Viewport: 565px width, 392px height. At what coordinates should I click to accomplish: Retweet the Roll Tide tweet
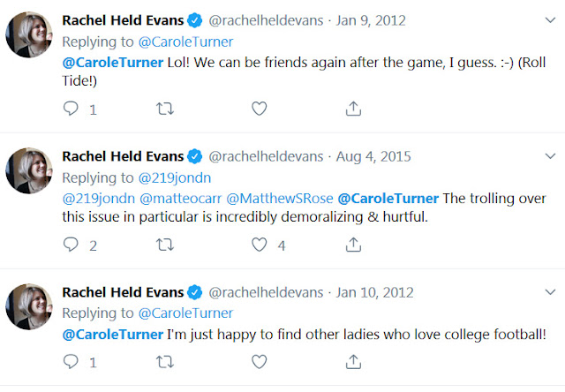(164, 109)
